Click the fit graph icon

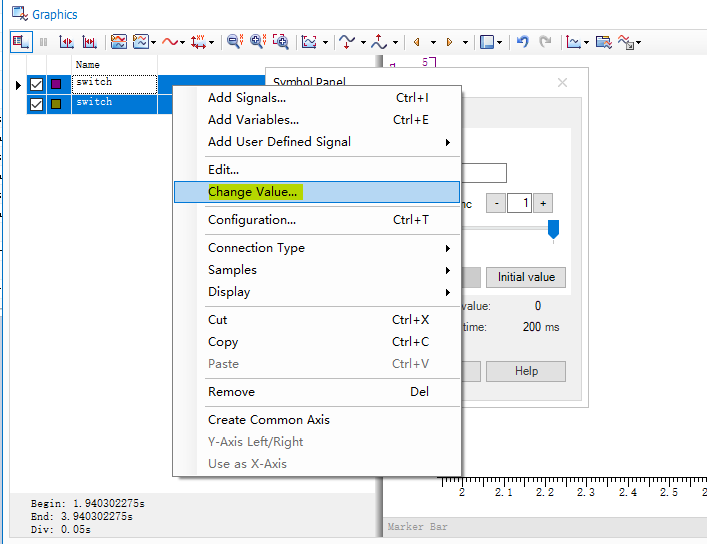coord(309,42)
